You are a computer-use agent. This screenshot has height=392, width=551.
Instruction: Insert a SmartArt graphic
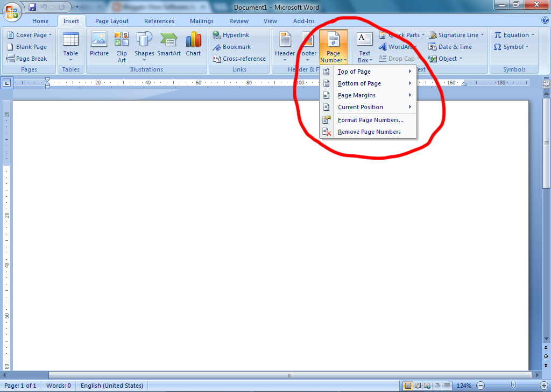point(169,46)
